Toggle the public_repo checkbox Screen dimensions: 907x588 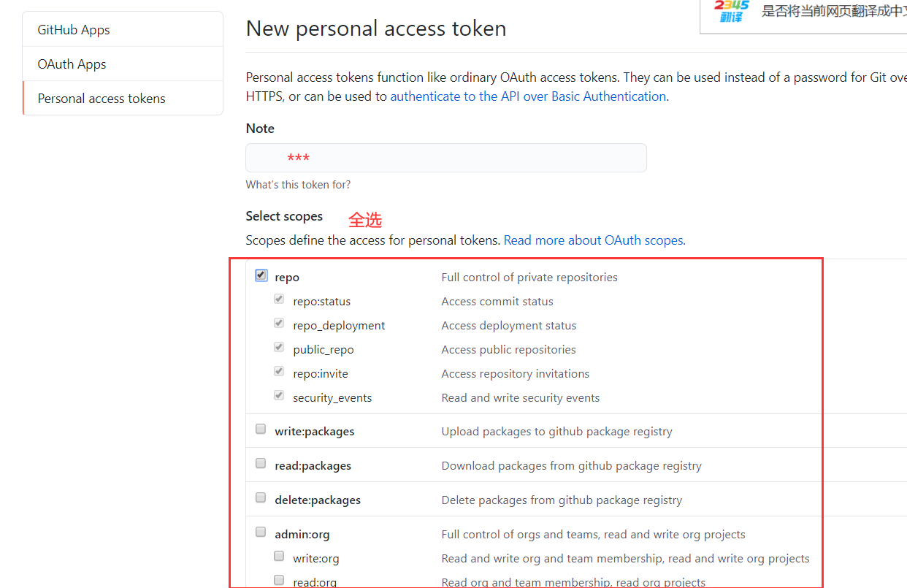point(279,348)
